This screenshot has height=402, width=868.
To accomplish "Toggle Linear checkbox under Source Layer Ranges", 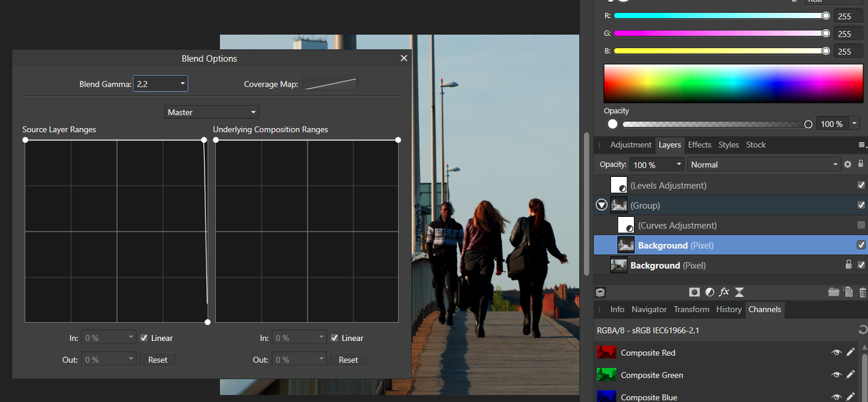I will [x=144, y=338].
